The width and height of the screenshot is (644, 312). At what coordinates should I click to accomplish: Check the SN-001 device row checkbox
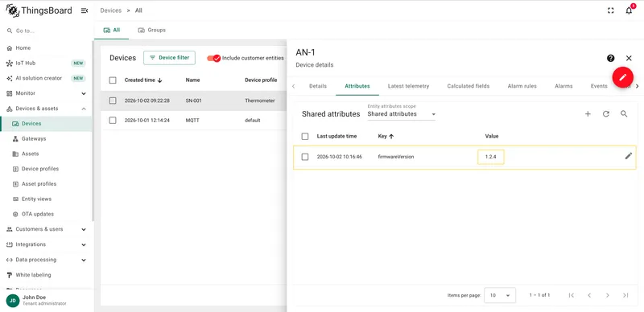pyautogui.click(x=113, y=101)
